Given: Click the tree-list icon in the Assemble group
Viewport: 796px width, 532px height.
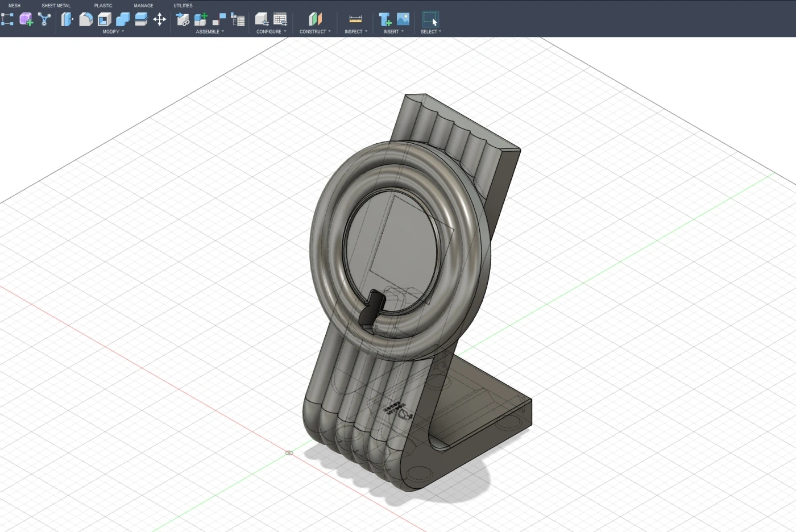Looking at the screenshot, I should click(238, 19).
